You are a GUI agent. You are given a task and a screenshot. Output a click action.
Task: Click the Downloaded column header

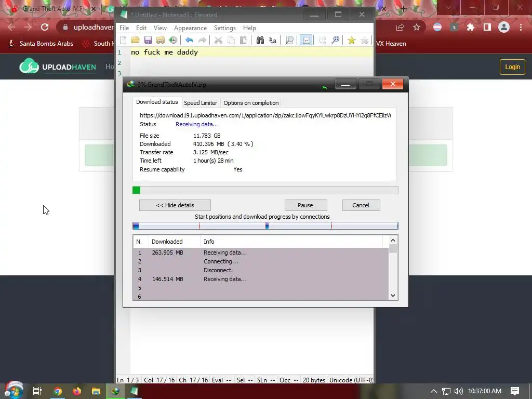tap(175, 242)
